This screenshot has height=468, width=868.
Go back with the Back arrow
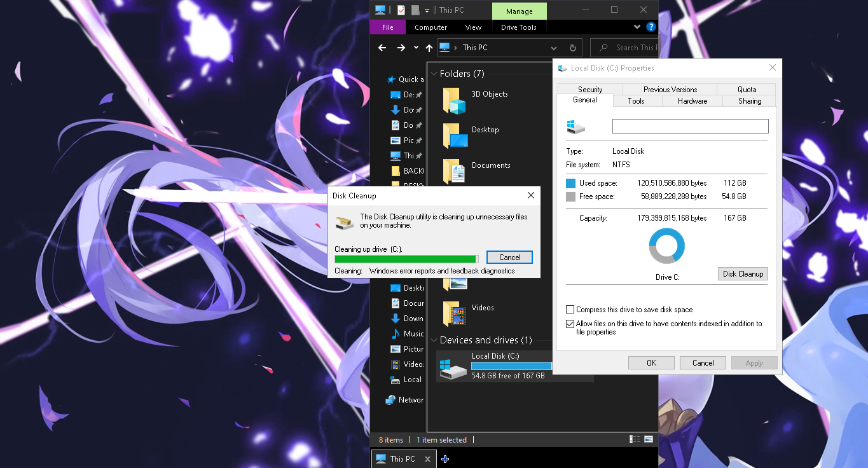[382, 48]
